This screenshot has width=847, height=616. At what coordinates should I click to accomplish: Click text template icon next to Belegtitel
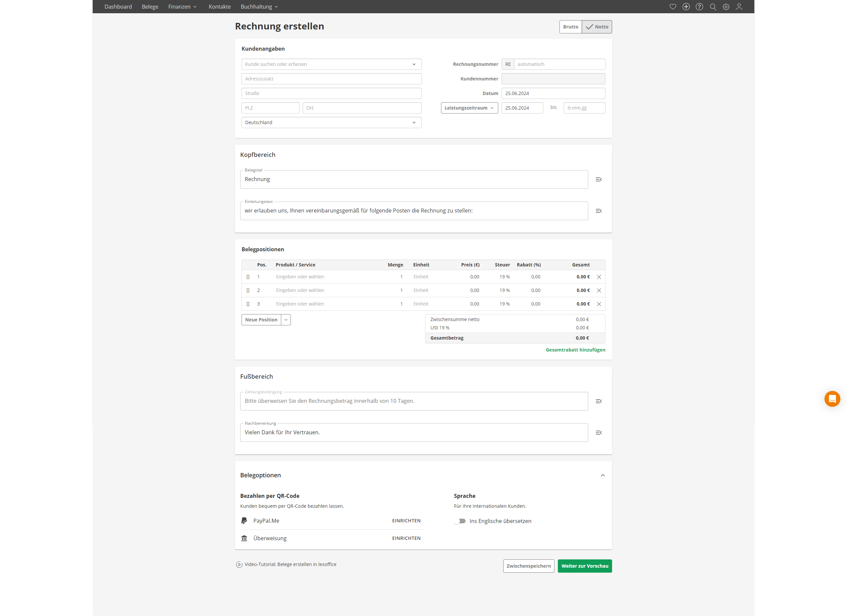(x=599, y=179)
